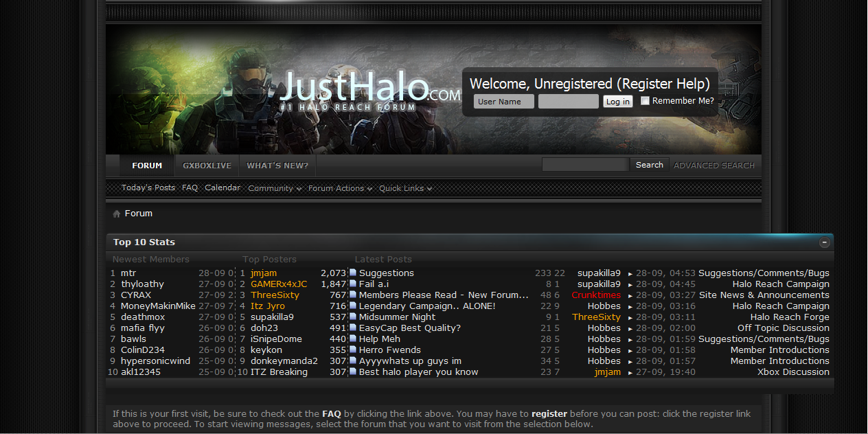Open the Forum breadcrumb link
This screenshot has width=868, height=434.
[x=139, y=214]
